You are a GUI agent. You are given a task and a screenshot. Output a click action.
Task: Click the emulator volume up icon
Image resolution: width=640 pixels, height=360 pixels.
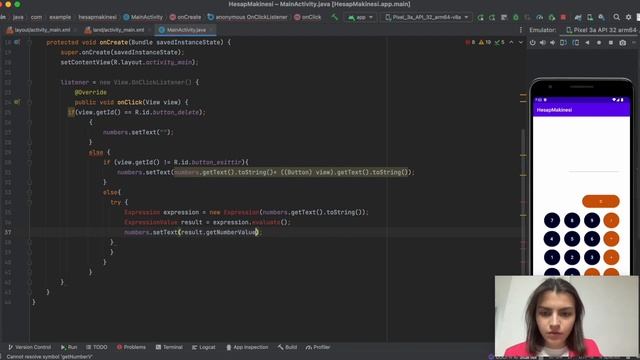(542, 42)
